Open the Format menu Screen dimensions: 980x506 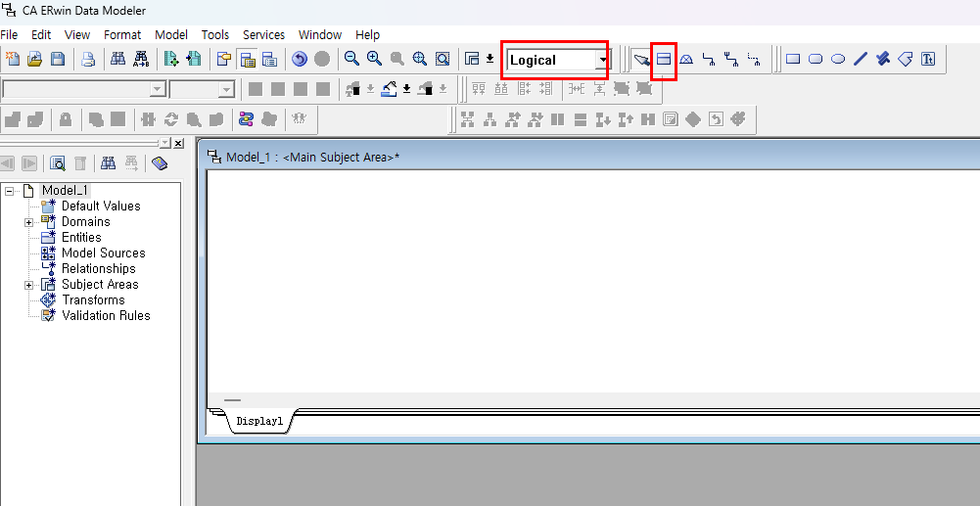pyautogui.click(x=122, y=35)
